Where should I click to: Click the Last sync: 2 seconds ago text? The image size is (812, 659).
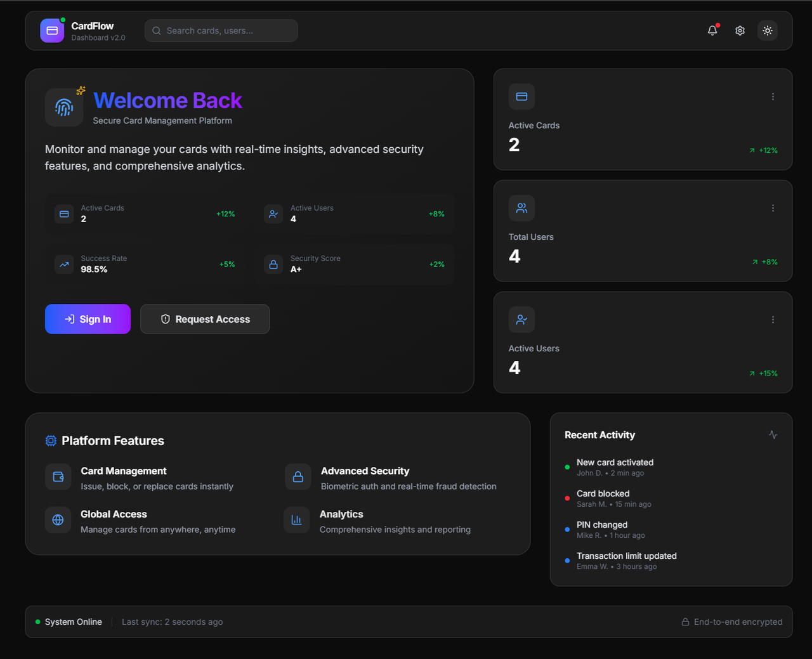coord(172,622)
